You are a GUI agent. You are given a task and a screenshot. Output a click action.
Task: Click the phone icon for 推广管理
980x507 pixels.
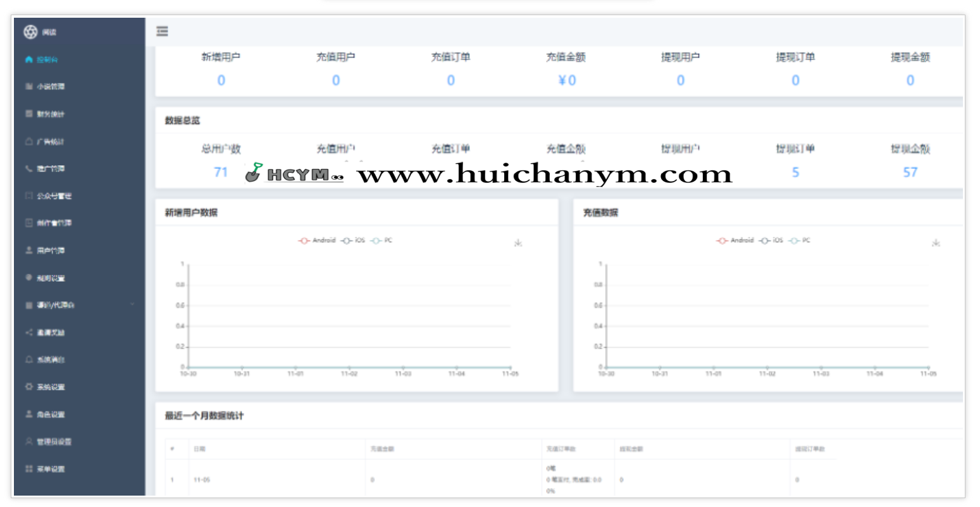coord(28,169)
